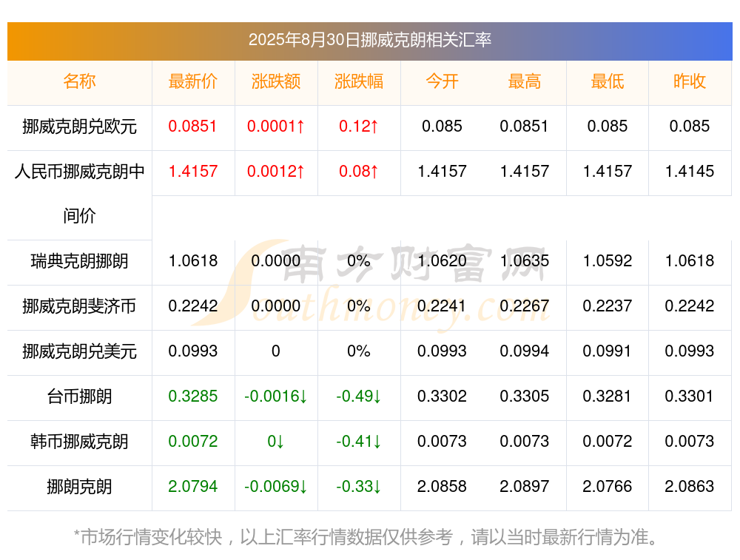Click the low price 0.3281

pyautogui.click(x=608, y=397)
